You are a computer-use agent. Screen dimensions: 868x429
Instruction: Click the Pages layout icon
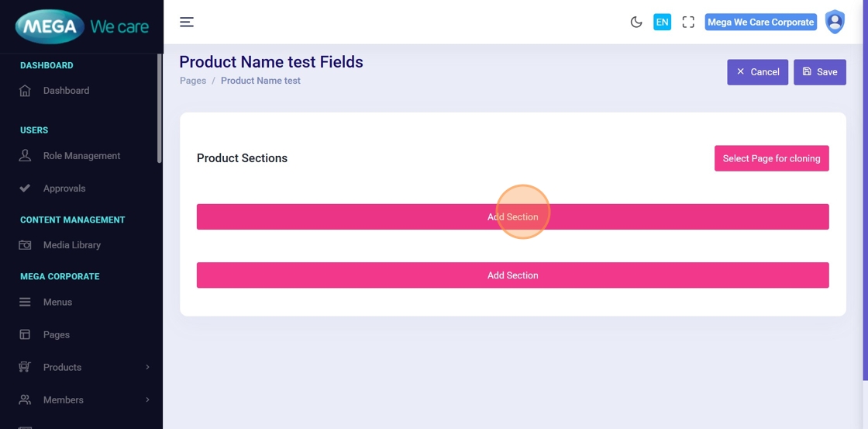(x=25, y=335)
